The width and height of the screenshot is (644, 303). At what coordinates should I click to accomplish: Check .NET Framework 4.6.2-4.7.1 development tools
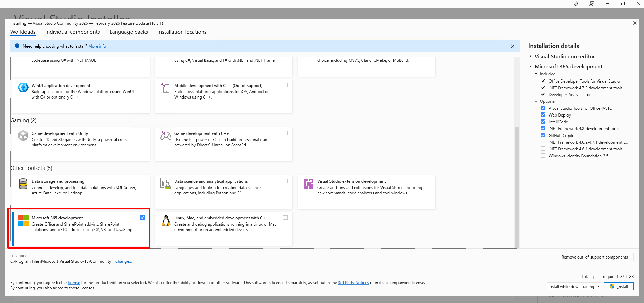point(543,142)
